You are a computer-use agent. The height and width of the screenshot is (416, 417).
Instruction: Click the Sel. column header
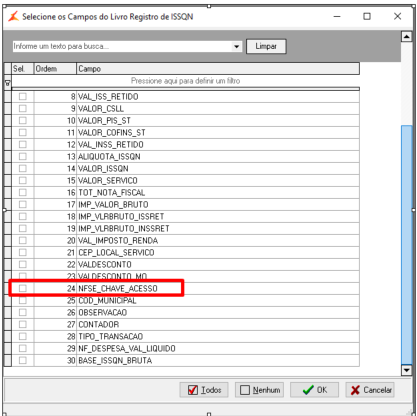[x=23, y=69]
